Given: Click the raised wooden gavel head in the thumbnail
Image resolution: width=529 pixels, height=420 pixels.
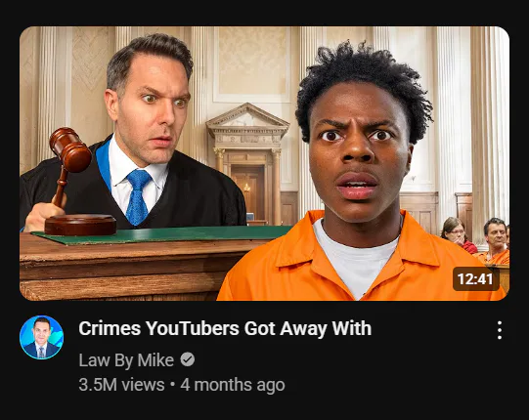Looking at the screenshot, I should (70, 149).
